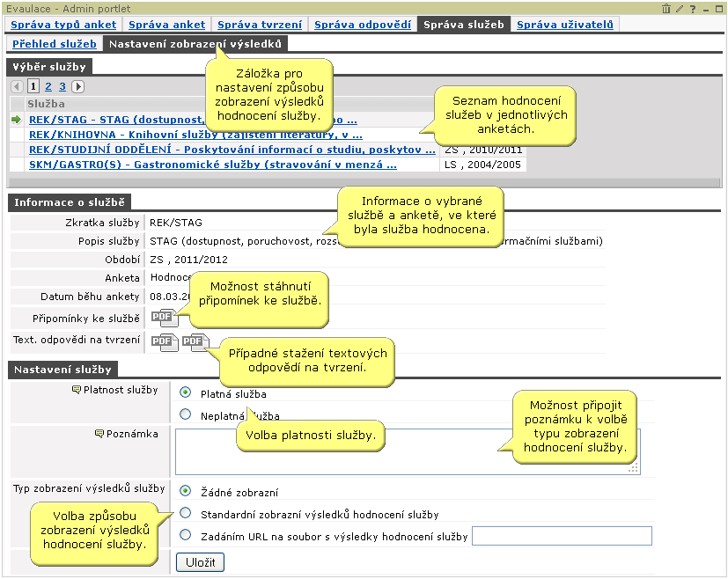728x579 pixels.
Task: Click the 'Nastavení služby' section header
Action: 63,370
